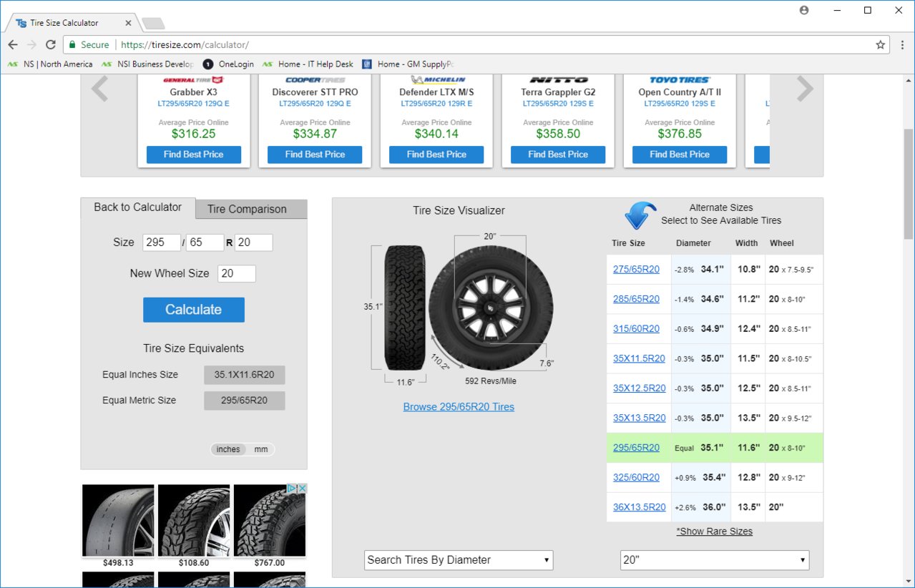
Task: Open the NS | North America bookmark
Action: (50, 64)
